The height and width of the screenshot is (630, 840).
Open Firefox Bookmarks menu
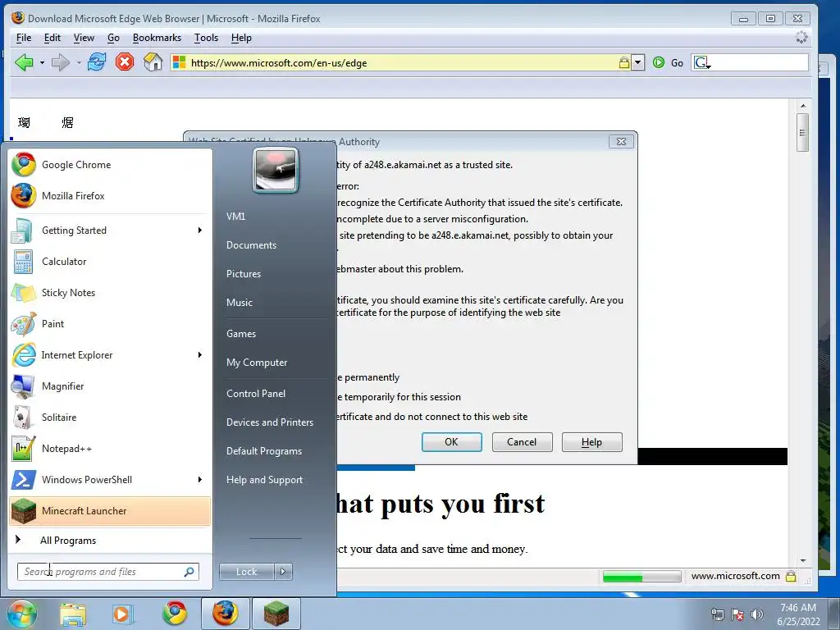(157, 38)
